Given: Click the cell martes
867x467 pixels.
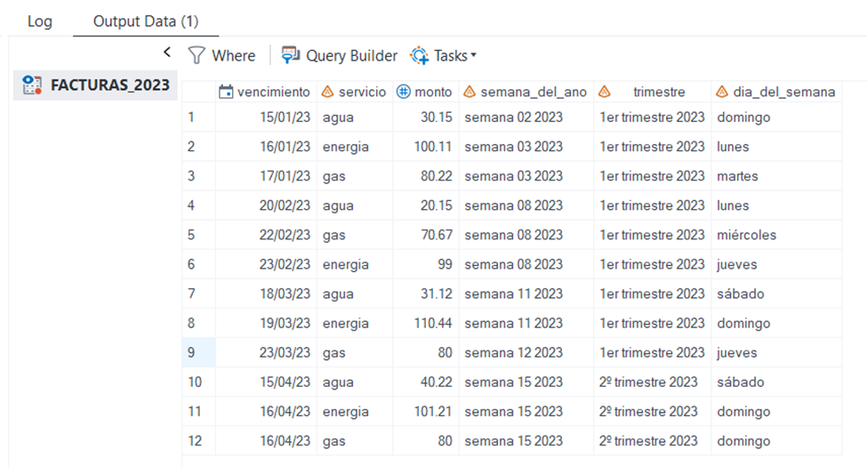Looking at the screenshot, I should 776,176.
